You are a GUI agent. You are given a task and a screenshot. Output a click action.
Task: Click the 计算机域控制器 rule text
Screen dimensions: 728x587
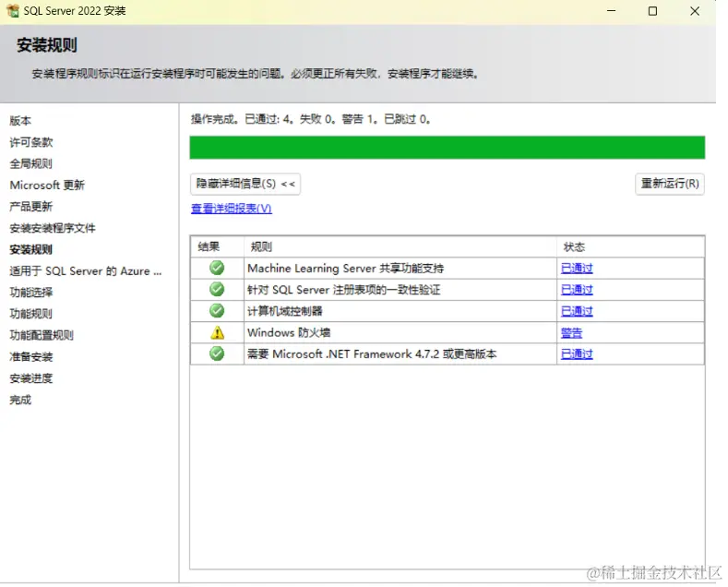[284, 311]
